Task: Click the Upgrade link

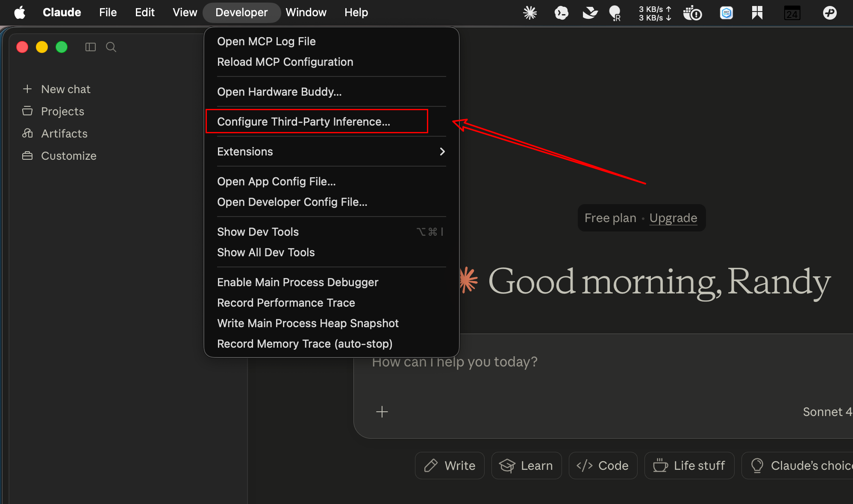Action: click(x=673, y=218)
